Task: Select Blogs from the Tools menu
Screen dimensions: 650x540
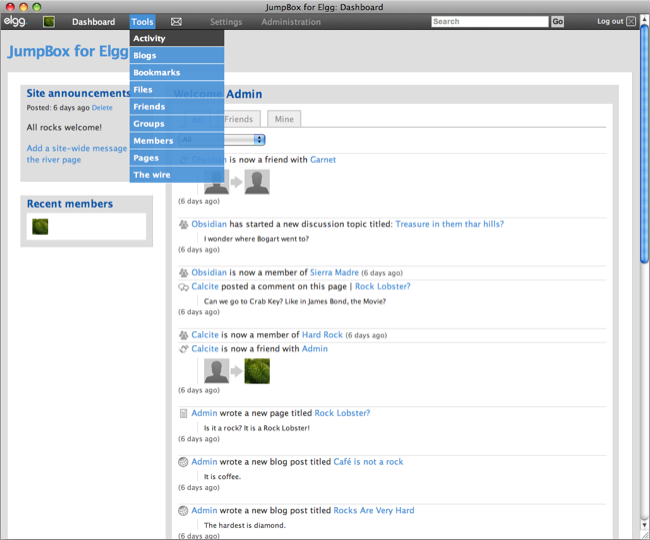Action: [177, 55]
